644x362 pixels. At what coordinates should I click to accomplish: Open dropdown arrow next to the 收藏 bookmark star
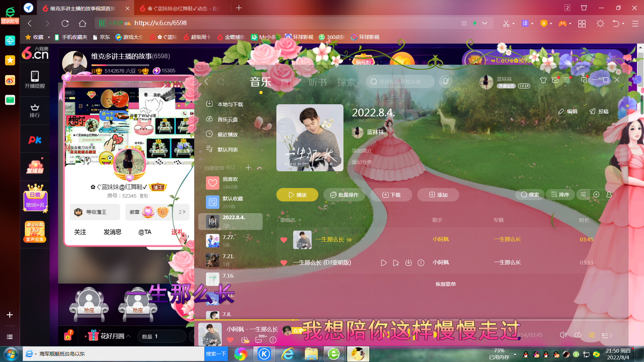49,37
